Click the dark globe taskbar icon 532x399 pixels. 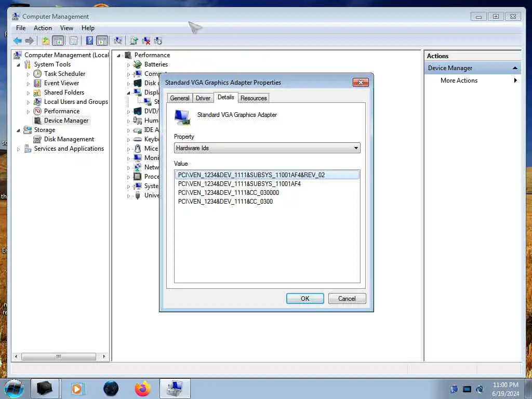(111, 389)
